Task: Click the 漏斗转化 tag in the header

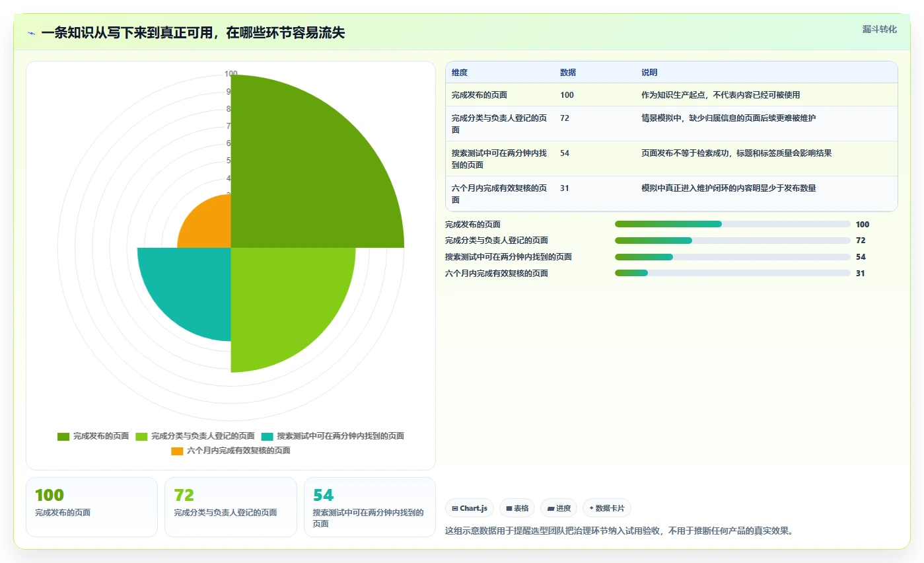Action: [879, 30]
